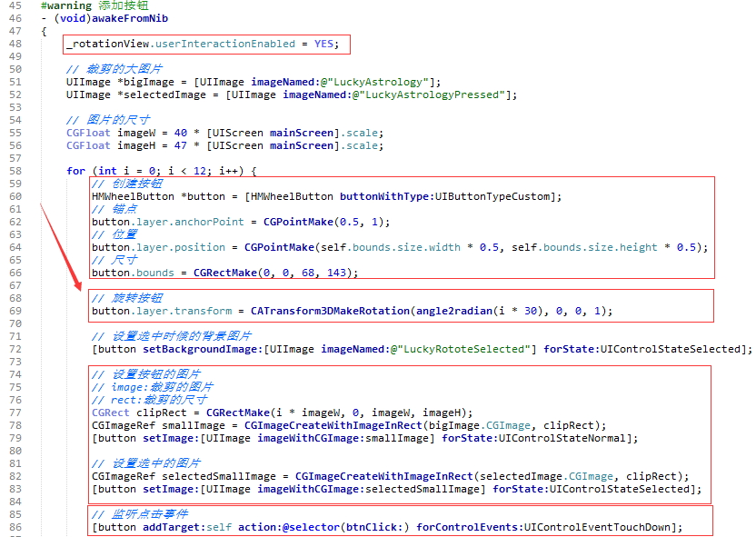Viewport: 756px width, 537px height.
Task: Select the buttonWithType: method call
Action: pos(387,196)
